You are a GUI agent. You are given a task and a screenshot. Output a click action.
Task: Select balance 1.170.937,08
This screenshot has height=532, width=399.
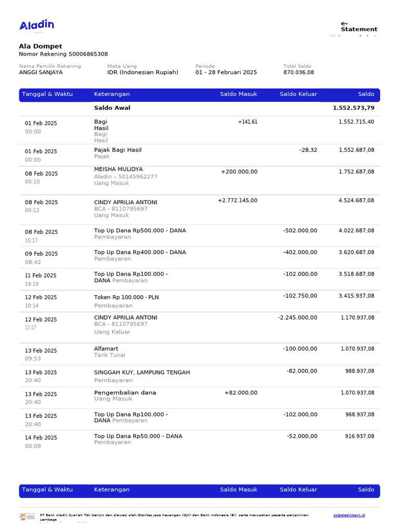[357, 318]
